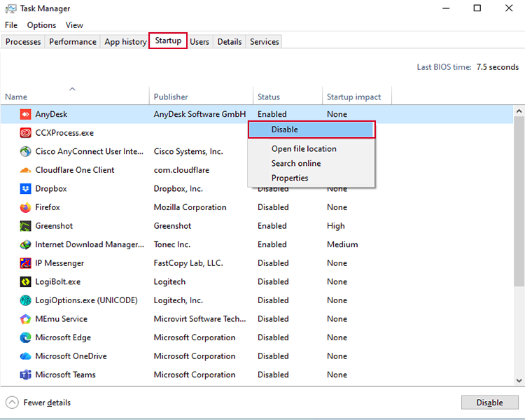This screenshot has width=525, height=420.
Task: Open the Options menu
Action: 41,25
